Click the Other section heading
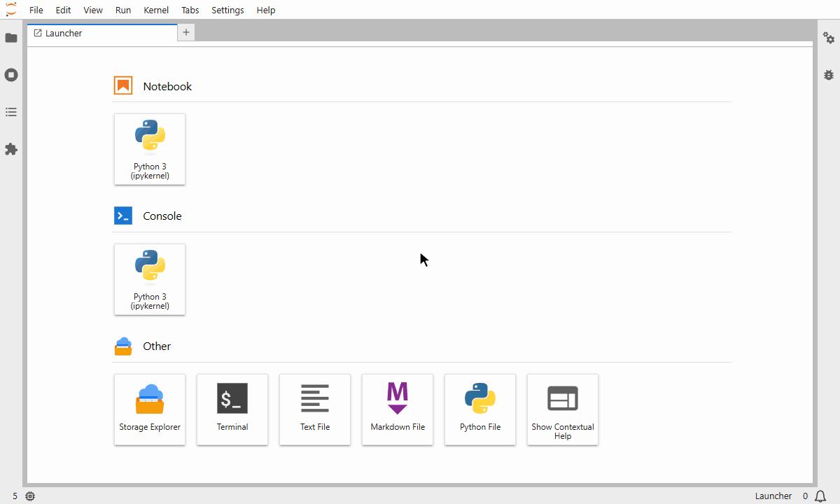 tap(157, 346)
